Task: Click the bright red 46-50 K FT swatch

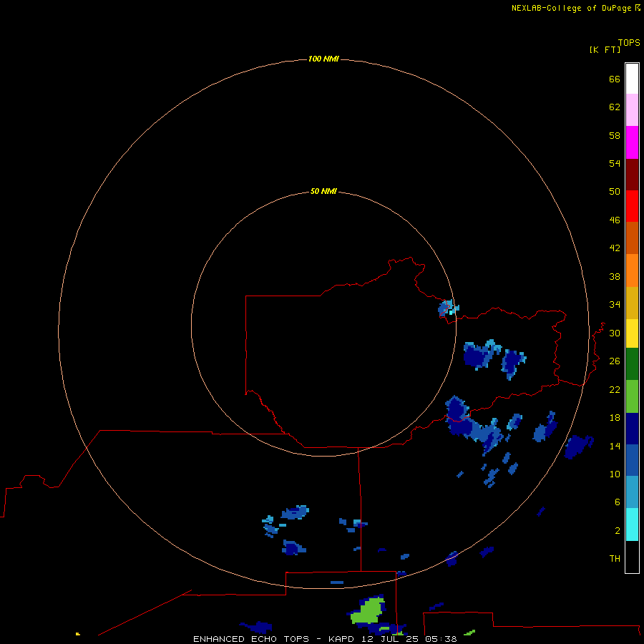Action: pyautogui.click(x=632, y=206)
